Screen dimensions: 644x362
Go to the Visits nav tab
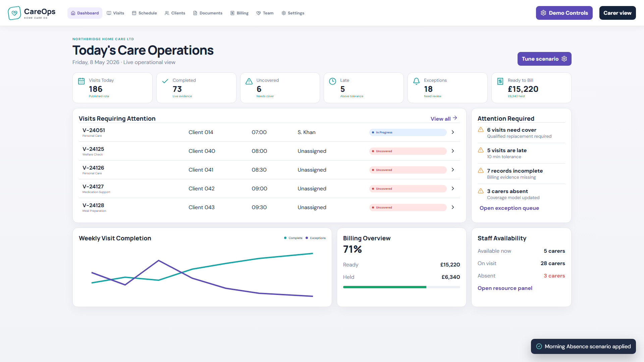point(115,13)
